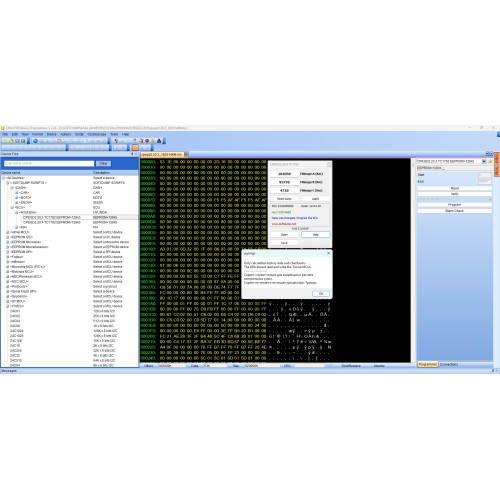Click OK in the warning dialog

321,294
